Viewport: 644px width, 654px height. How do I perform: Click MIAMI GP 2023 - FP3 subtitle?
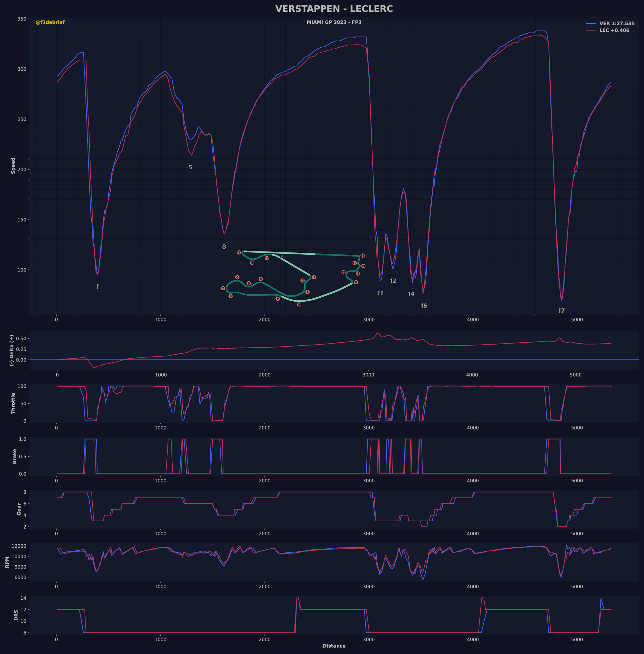[334, 22]
